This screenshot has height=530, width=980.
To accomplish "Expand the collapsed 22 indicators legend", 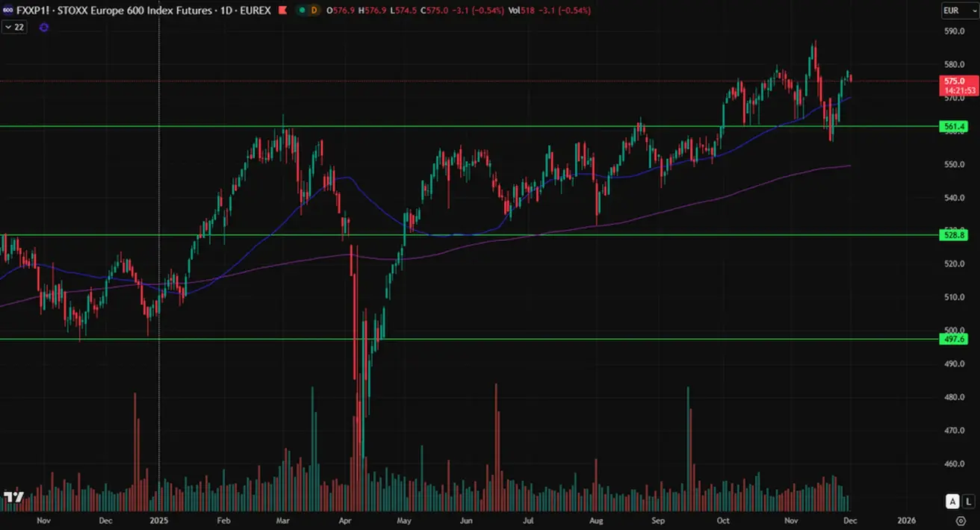I will tap(13, 27).
